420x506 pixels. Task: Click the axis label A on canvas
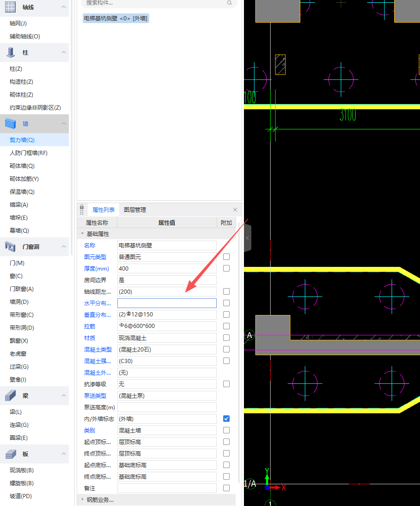[x=250, y=336]
